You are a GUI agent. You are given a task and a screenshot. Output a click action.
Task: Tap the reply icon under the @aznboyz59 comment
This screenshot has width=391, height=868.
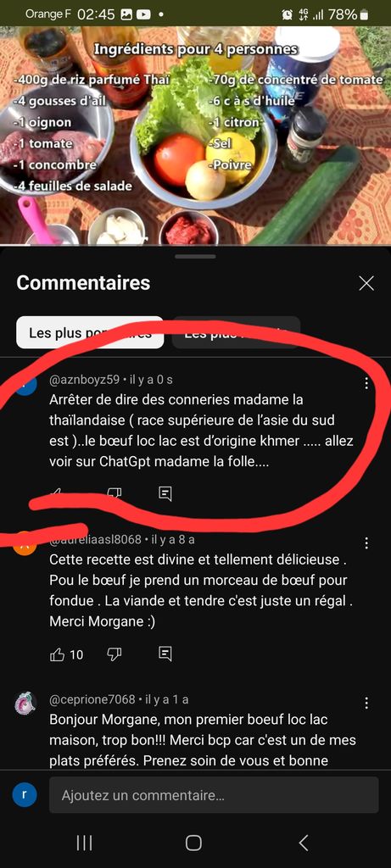[x=165, y=493]
